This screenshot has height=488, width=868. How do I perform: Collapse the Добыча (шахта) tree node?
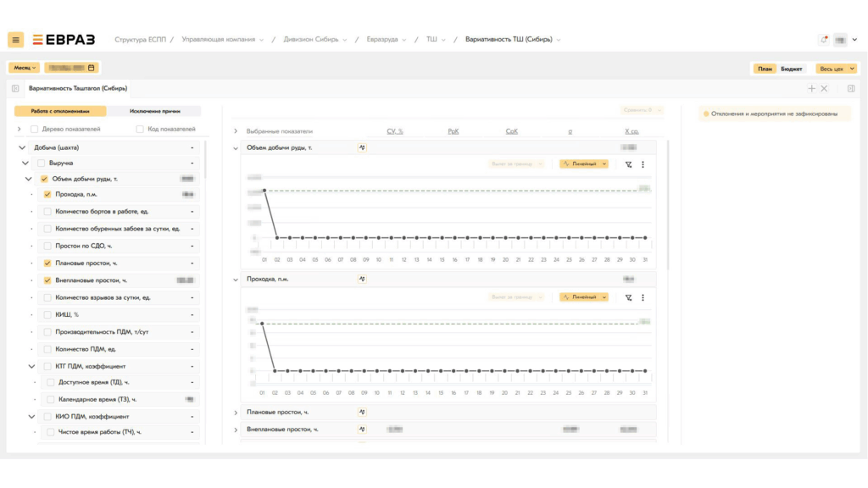pos(22,147)
